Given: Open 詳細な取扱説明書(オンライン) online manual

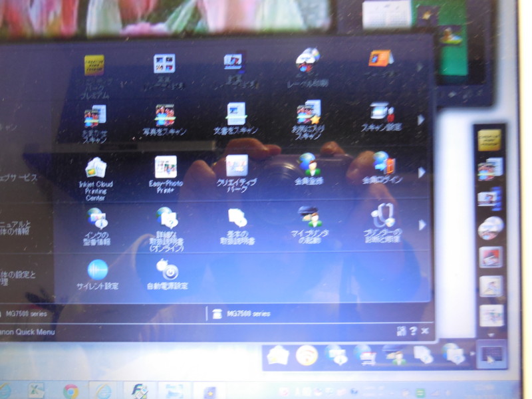Looking at the screenshot, I should (168, 218).
